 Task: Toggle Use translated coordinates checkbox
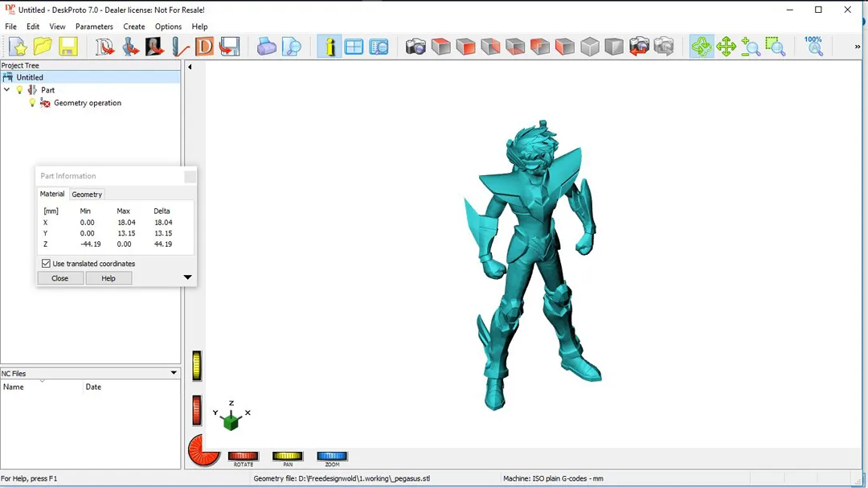pos(46,264)
